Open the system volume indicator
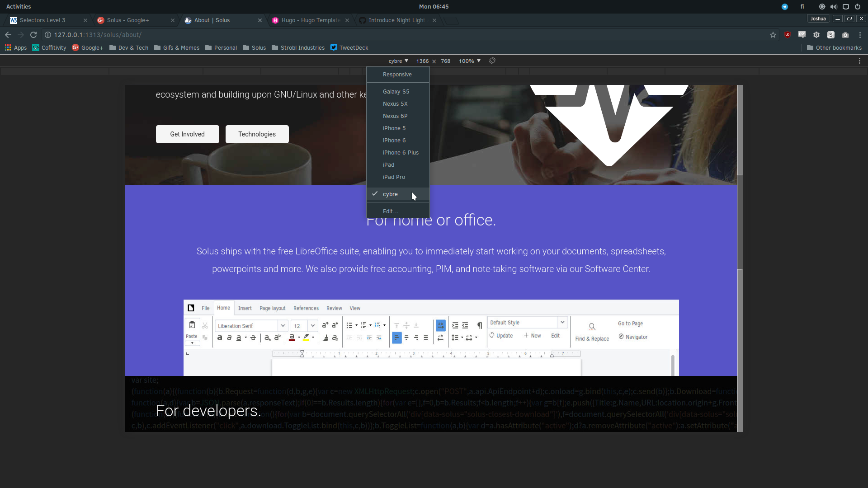Screen dimensions: 868x488 tap(834, 7)
